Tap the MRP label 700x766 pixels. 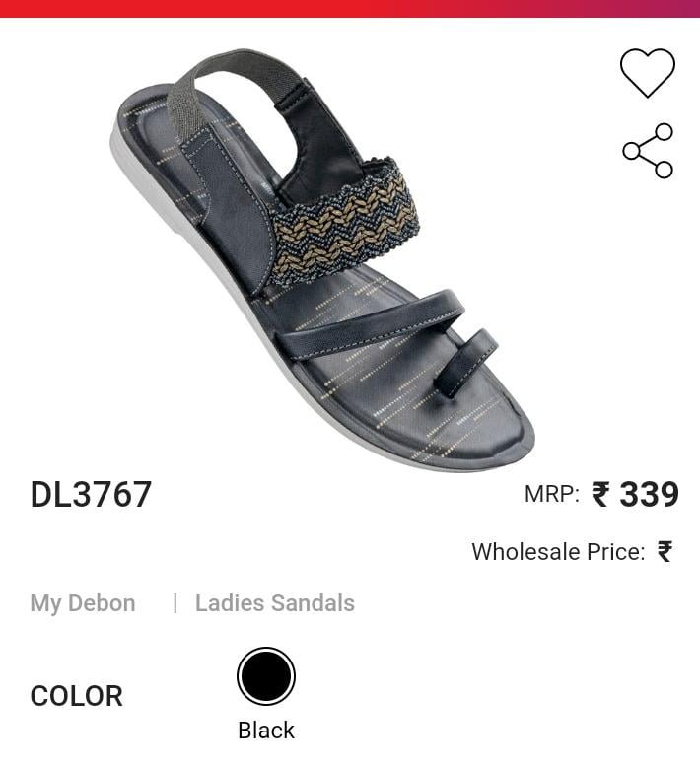pos(552,494)
